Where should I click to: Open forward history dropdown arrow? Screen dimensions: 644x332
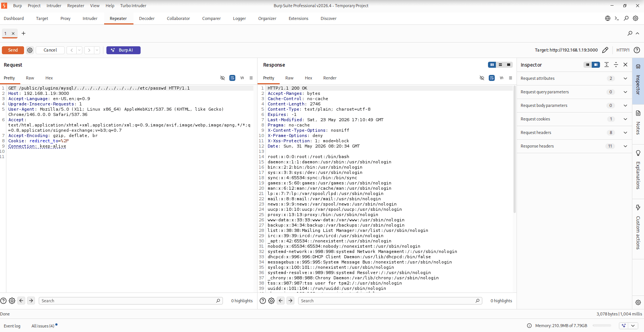point(97,50)
